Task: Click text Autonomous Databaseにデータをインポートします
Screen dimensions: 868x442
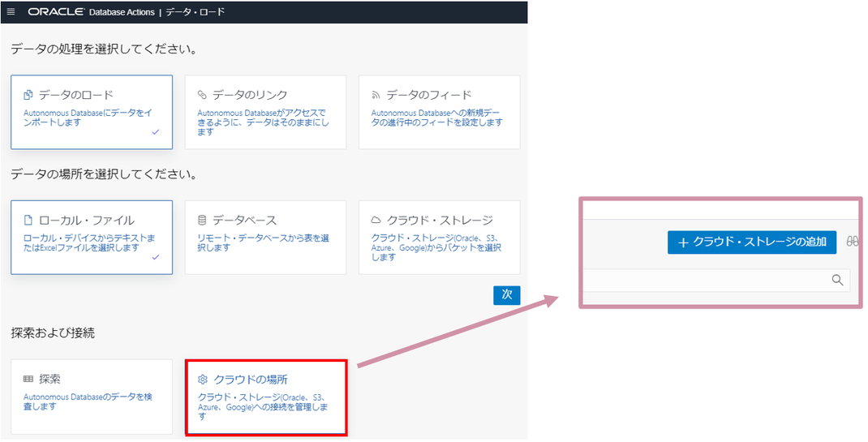Action: tap(88, 118)
